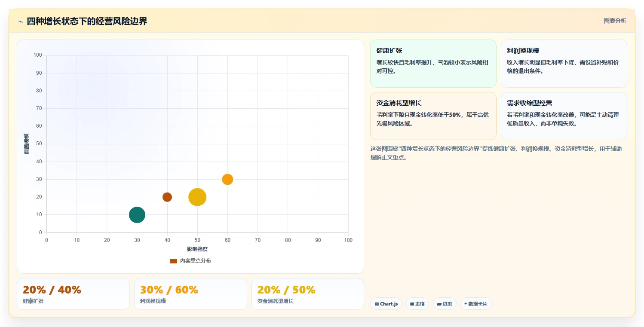
Task: Click the text 收入增长明显但毛利率下降
Action: click(x=540, y=62)
